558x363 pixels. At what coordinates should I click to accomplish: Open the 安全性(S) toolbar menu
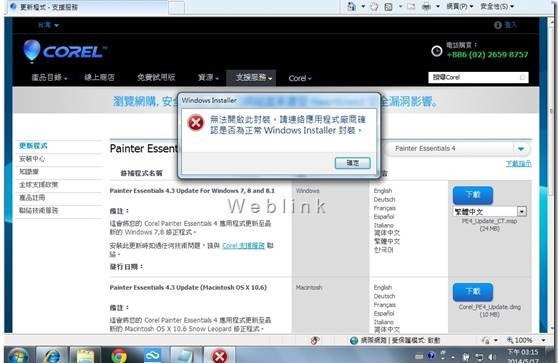497,6
